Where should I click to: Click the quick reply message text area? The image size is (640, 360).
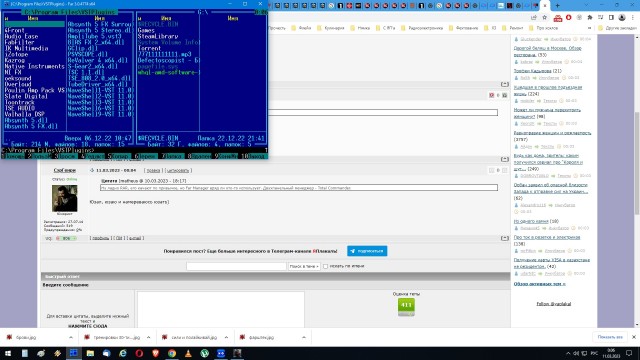[220, 309]
